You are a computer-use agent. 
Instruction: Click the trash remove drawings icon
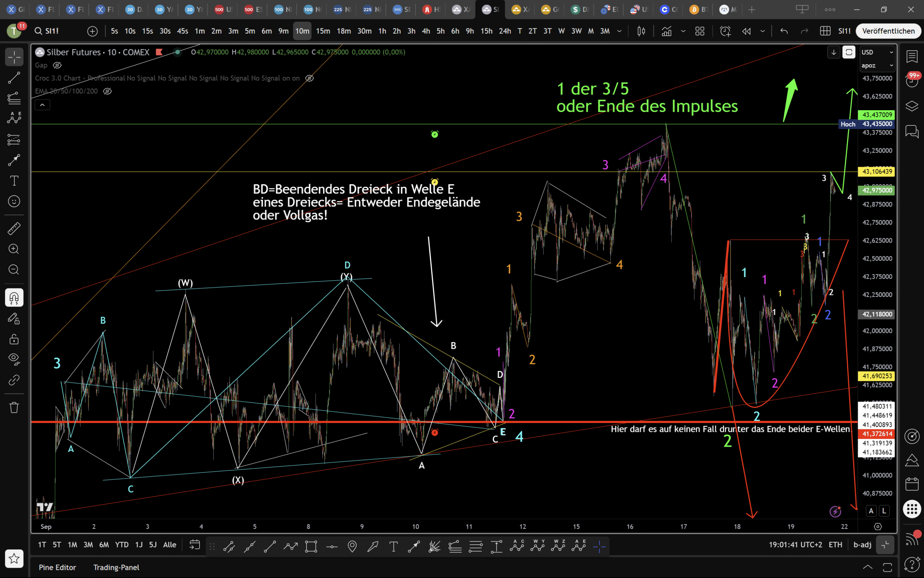click(x=14, y=408)
